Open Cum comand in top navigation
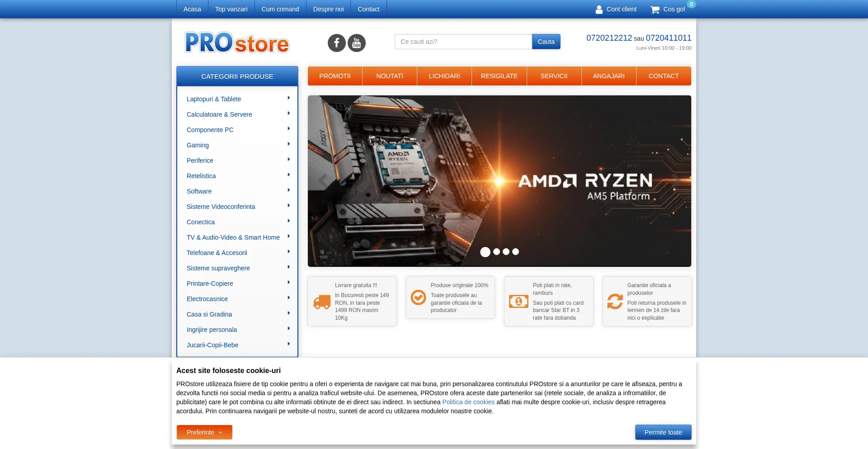868x449 pixels. (x=280, y=9)
